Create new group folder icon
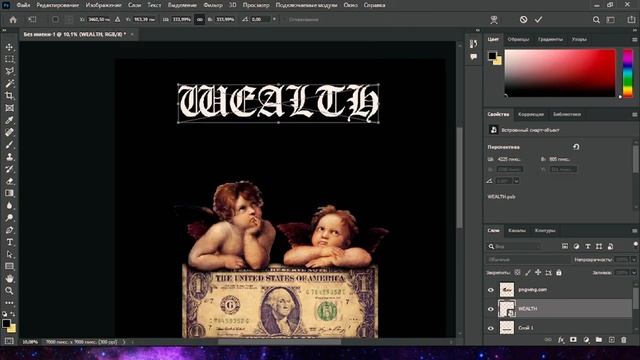The height and width of the screenshot is (360, 640). pos(599,340)
